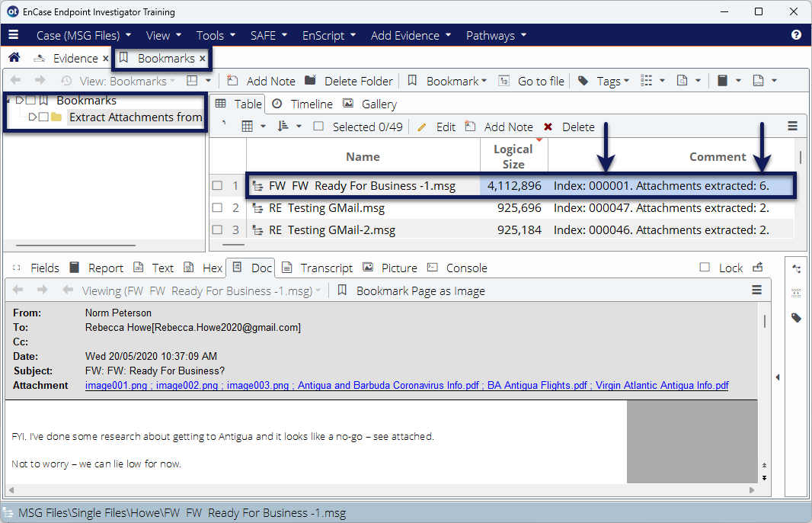This screenshot has height=523, width=812.
Task: Open the Case (MSG Files) dropdown menu
Action: click(x=83, y=35)
